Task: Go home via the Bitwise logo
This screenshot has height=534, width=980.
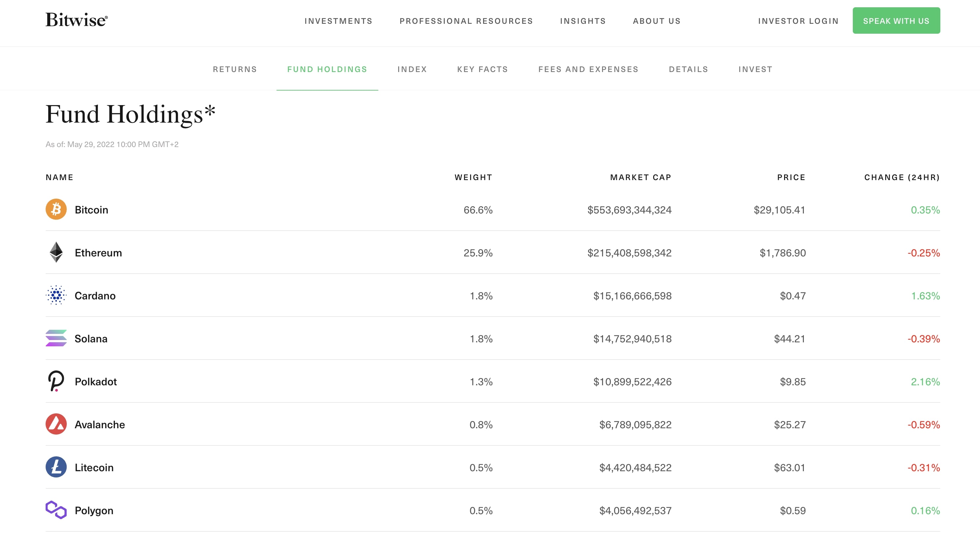Action: (76, 20)
